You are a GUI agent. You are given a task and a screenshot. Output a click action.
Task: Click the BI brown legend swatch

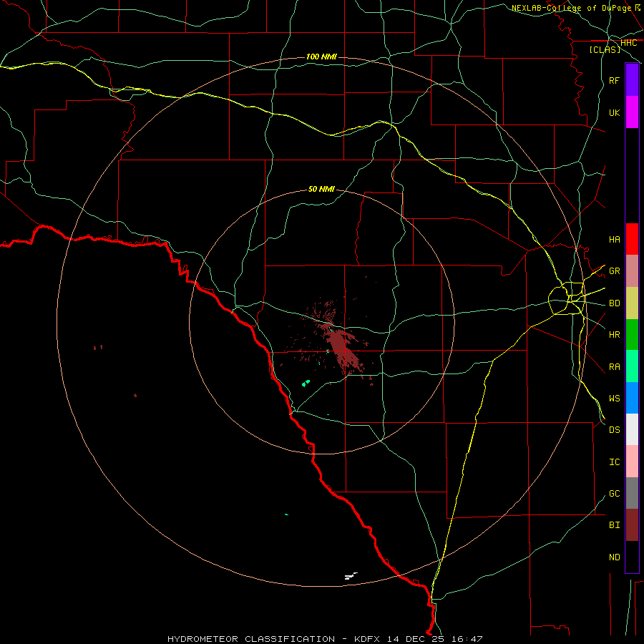point(632,525)
